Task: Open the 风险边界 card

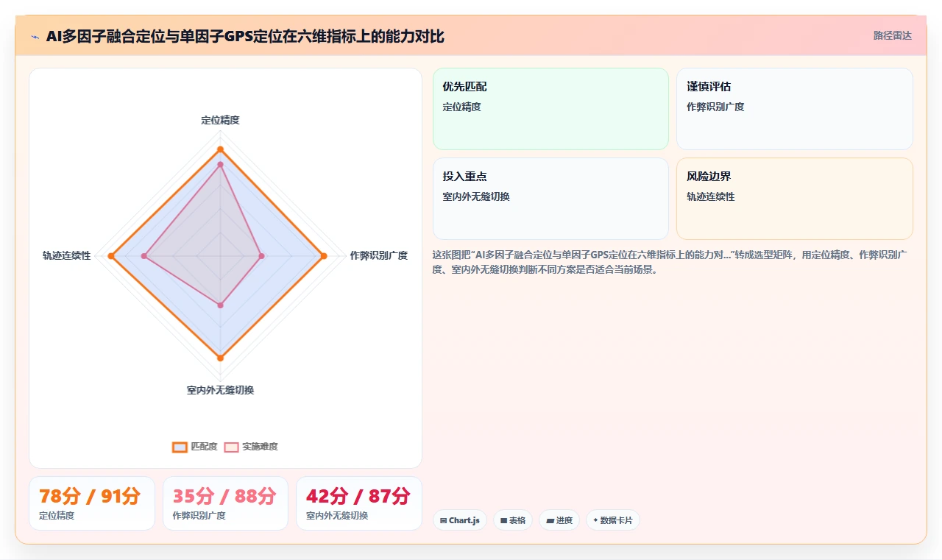Action: point(794,199)
